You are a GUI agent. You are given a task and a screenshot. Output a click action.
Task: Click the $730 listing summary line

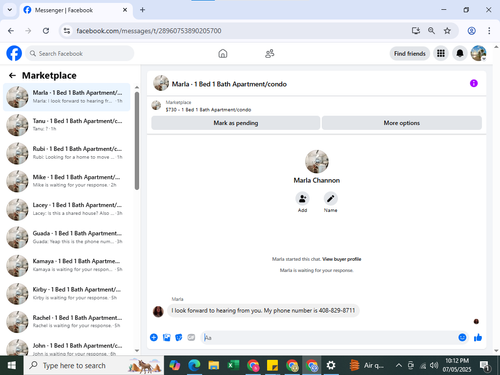(208, 110)
